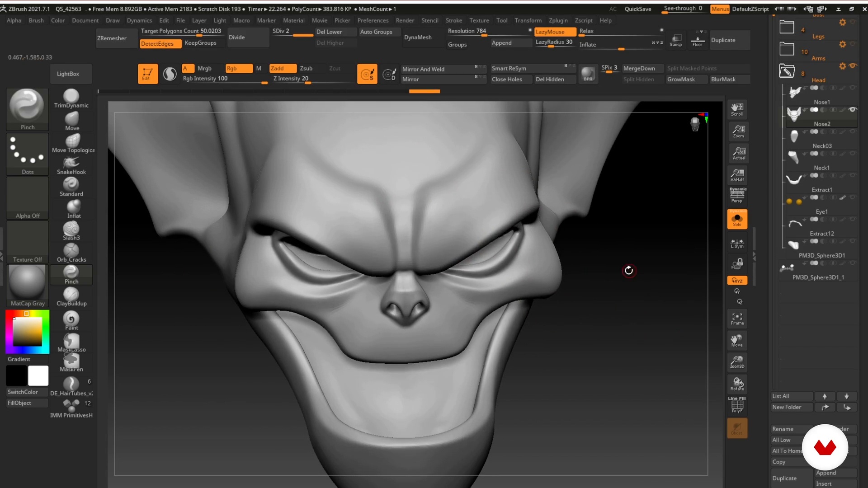868x488 pixels.
Task: Pick a hue in the color picker
Action: pyautogui.click(x=27, y=332)
